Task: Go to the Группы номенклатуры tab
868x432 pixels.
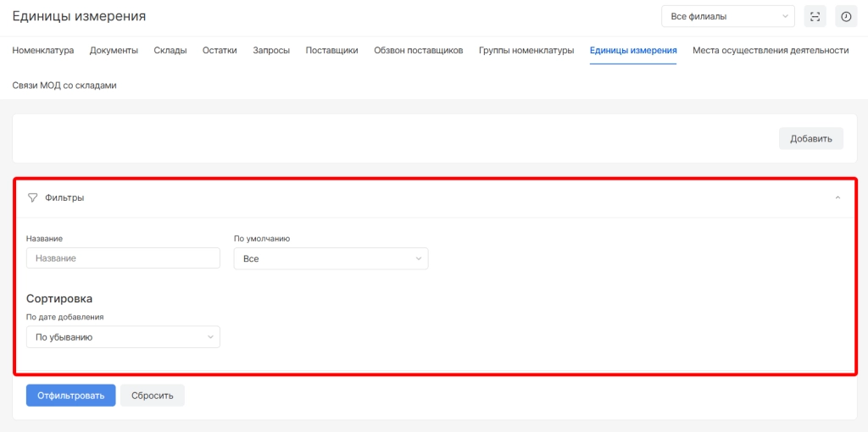Action: [526, 51]
